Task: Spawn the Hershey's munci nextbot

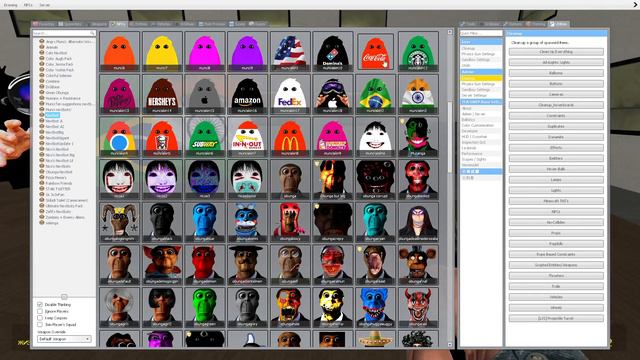Action: click(x=162, y=94)
